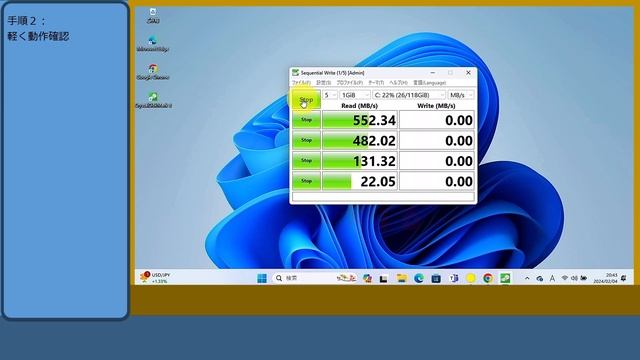The height and width of the screenshot is (360, 640).
Task: Open the ヘルプ help menu
Action: 398,82
